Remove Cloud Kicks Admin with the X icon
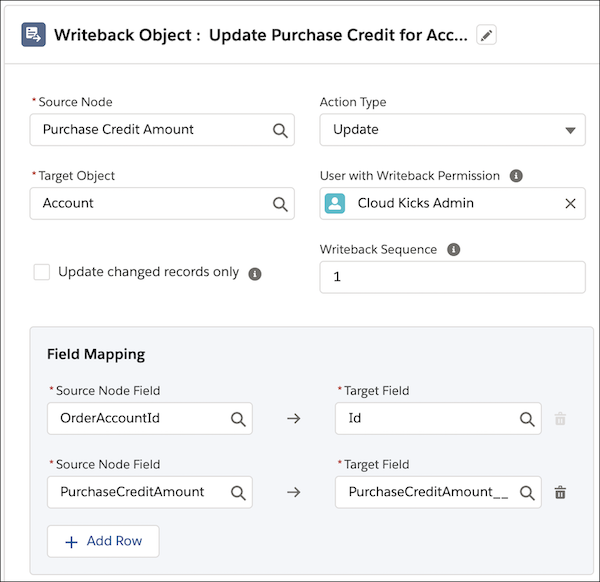The image size is (600, 582). pos(570,203)
